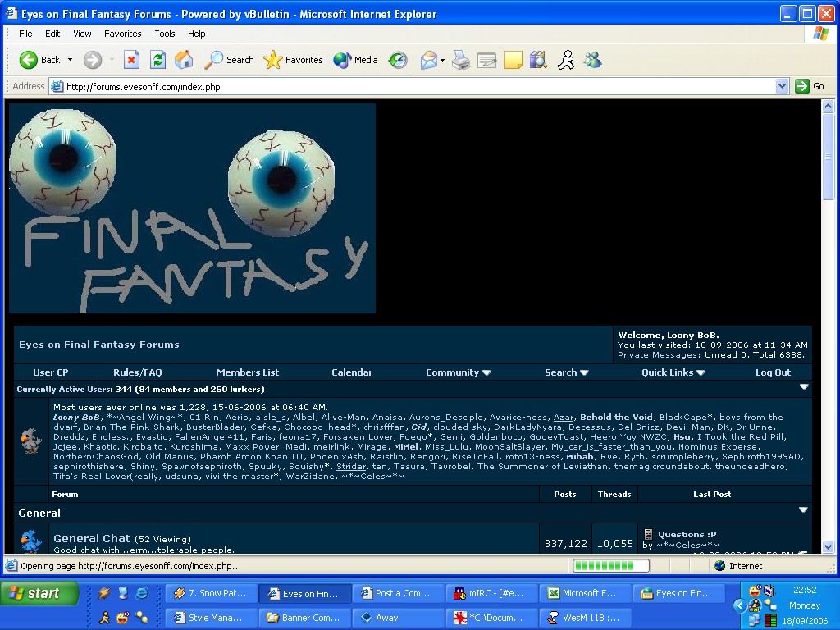The width and height of the screenshot is (840, 630).
Task: Click the page loading progress bar
Action: click(610, 566)
